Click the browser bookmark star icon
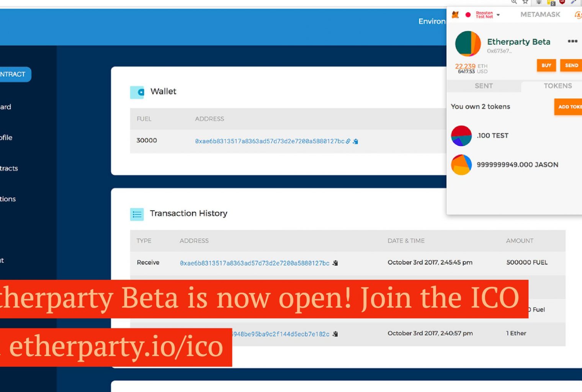Screen dimensions: 582x392 [x=525, y=2]
